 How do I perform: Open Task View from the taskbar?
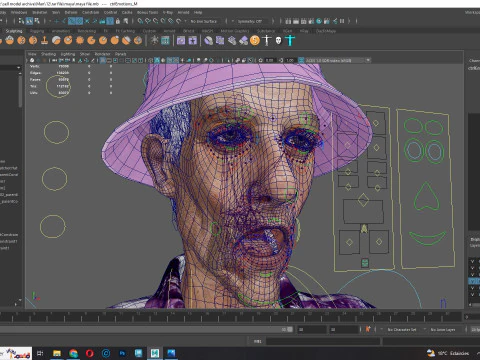[x=40, y=353]
